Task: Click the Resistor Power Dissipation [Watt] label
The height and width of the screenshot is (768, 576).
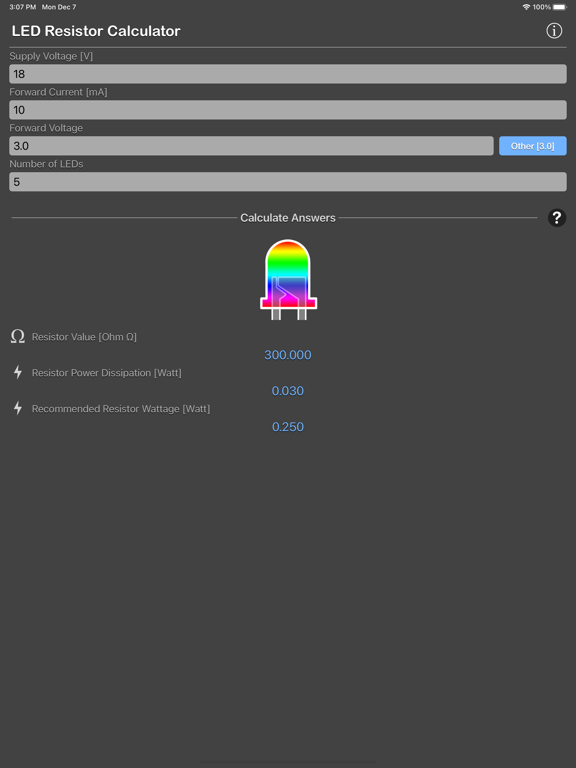Action: pyautogui.click(x=107, y=373)
